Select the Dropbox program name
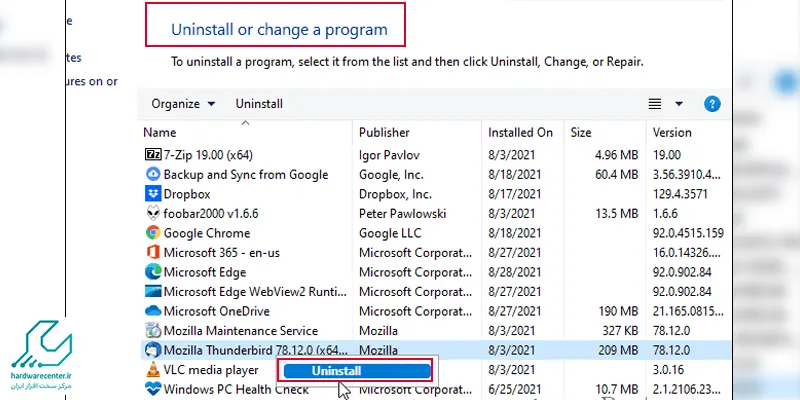 (x=187, y=194)
